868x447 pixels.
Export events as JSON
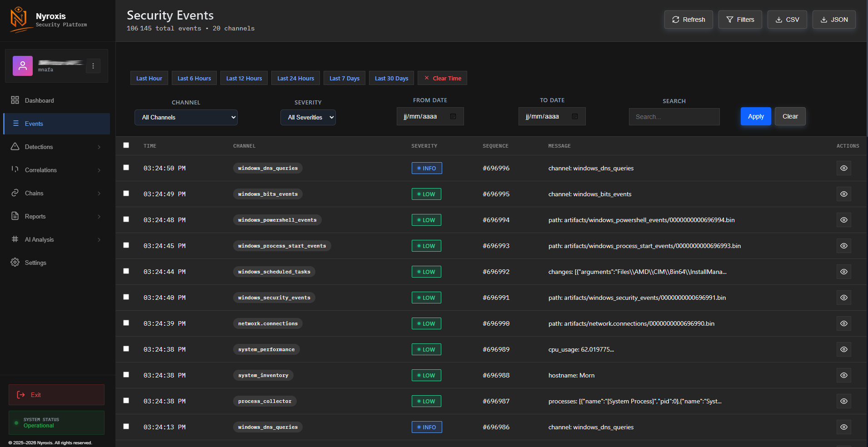(x=834, y=20)
